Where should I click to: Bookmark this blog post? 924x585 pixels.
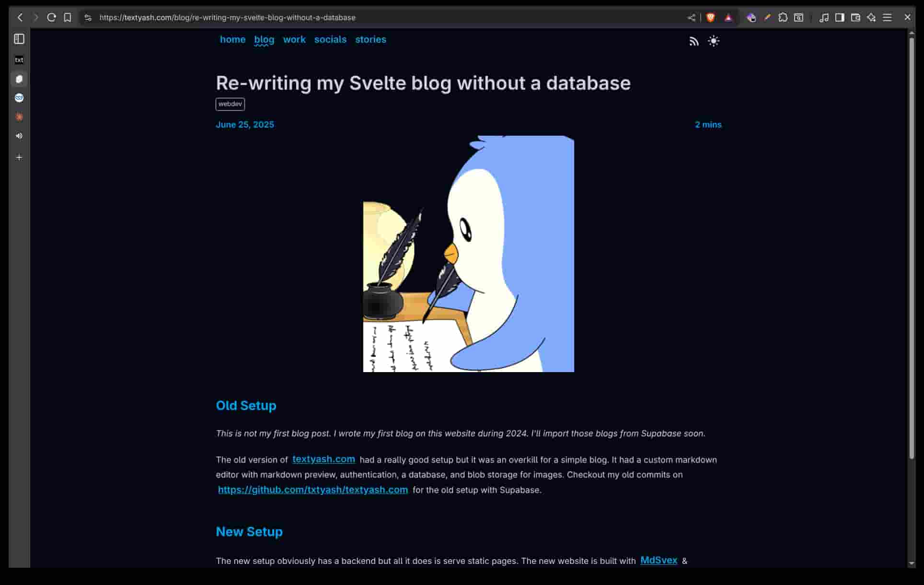click(x=67, y=17)
